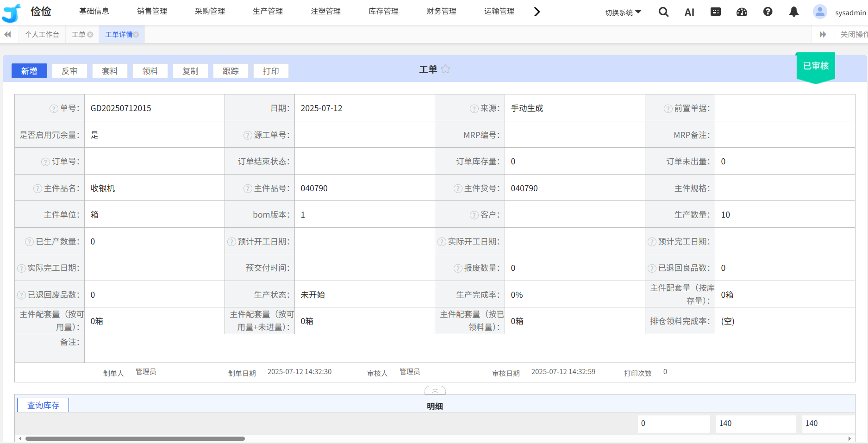Open the help question mark icon

tap(768, 12)
